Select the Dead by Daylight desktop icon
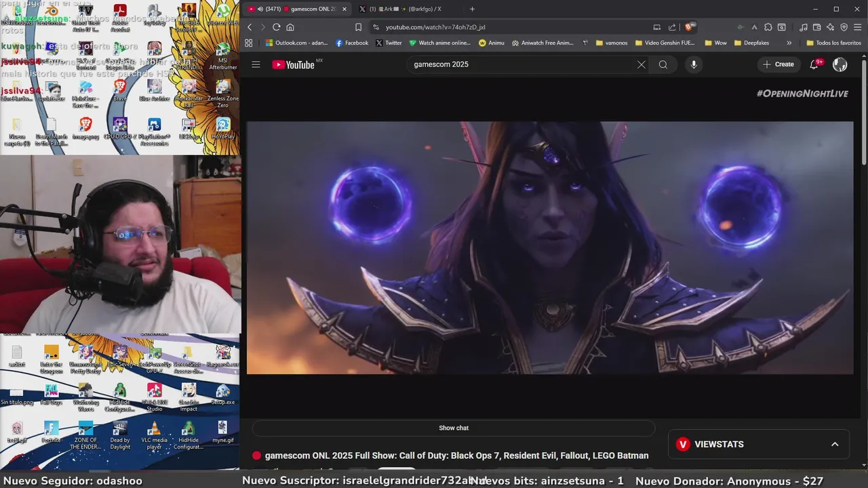 pos(120,434)
